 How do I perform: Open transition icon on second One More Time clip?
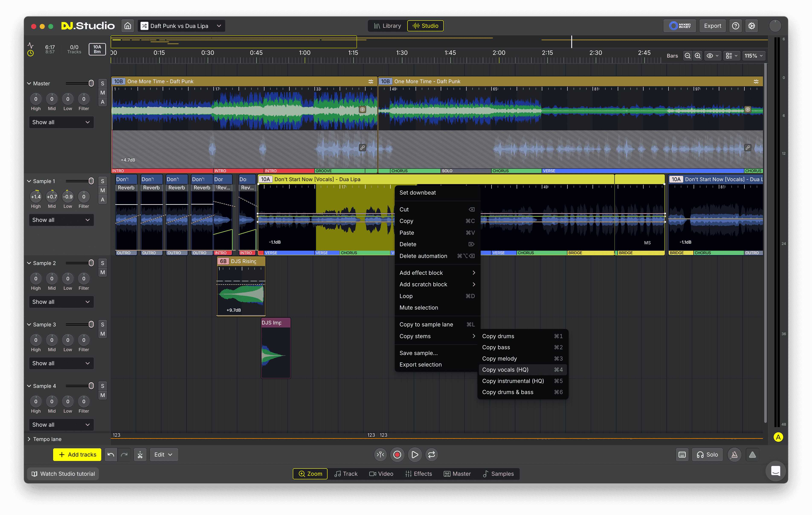point(756,81)
